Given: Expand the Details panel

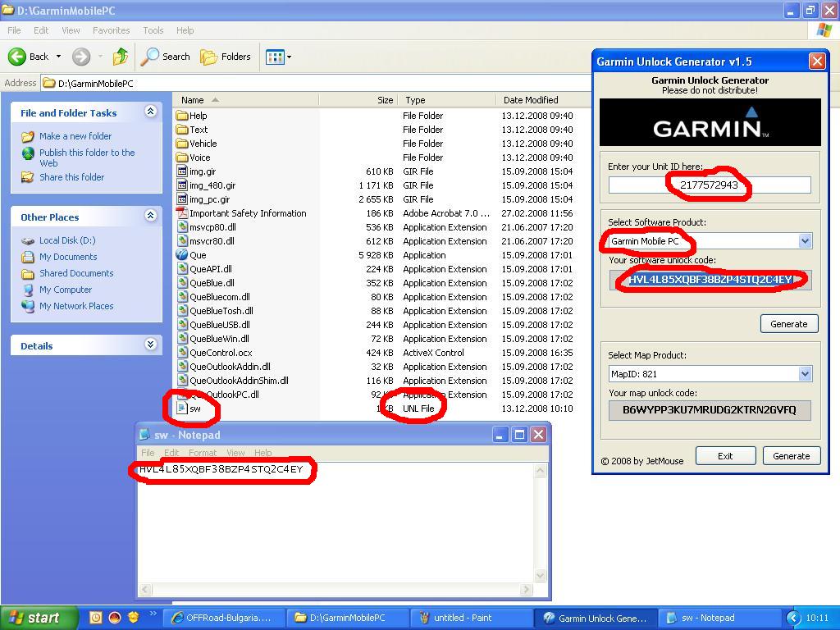Looking at the screenshot, I should (x=150, y=345).
